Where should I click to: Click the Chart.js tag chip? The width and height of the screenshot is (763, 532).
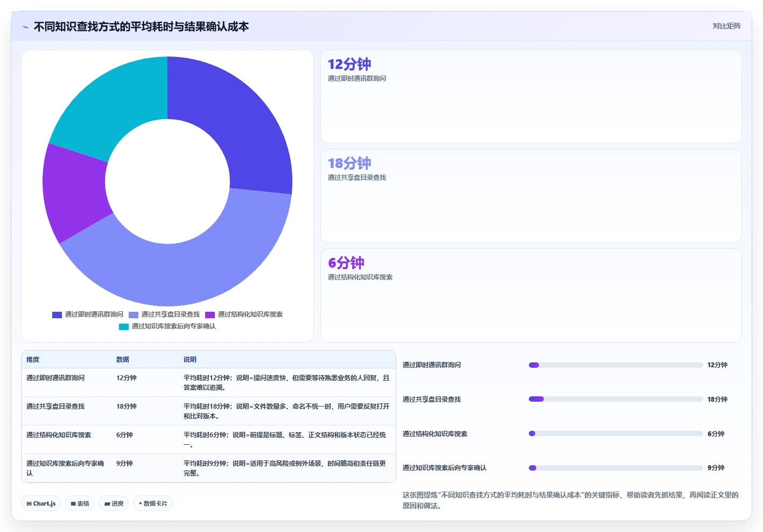[41, 503]
